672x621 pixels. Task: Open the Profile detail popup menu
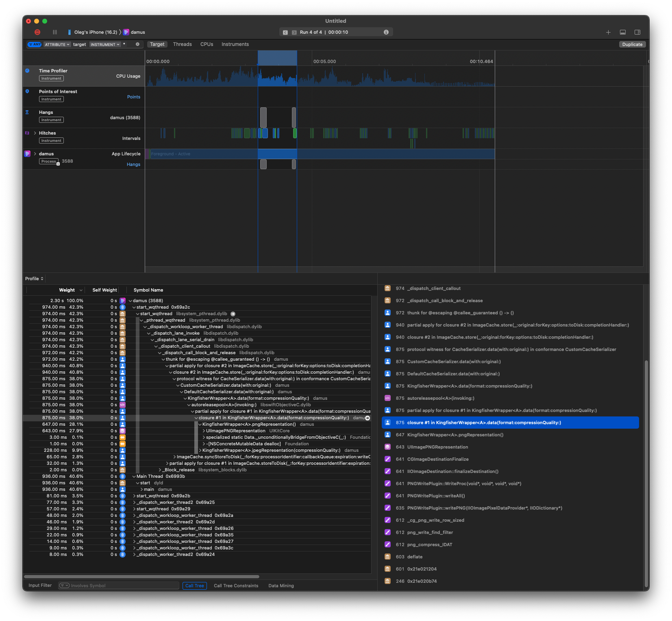coord(34,279)
